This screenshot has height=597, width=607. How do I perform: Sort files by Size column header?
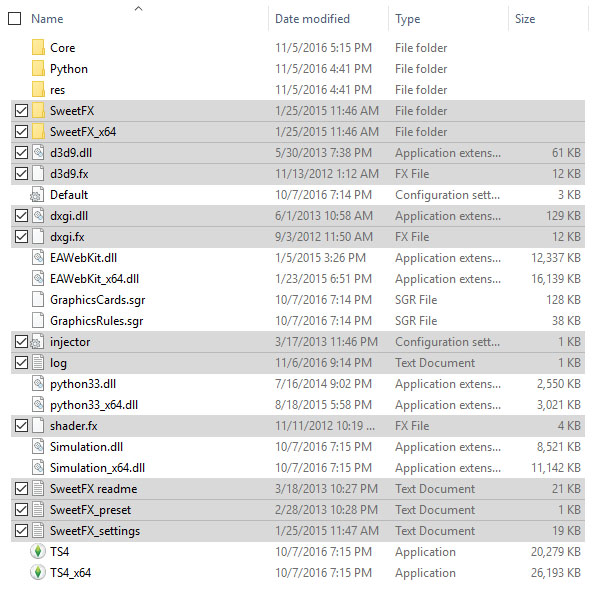[x=525, y=19]
